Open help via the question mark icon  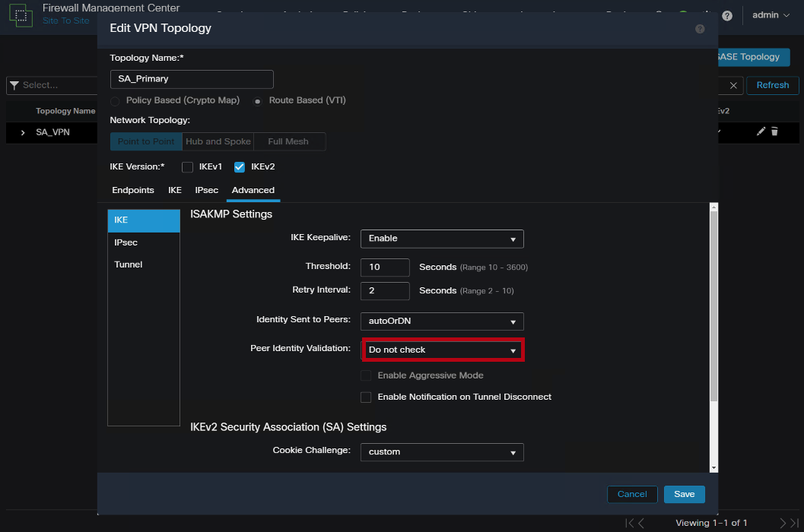[726, 15]
